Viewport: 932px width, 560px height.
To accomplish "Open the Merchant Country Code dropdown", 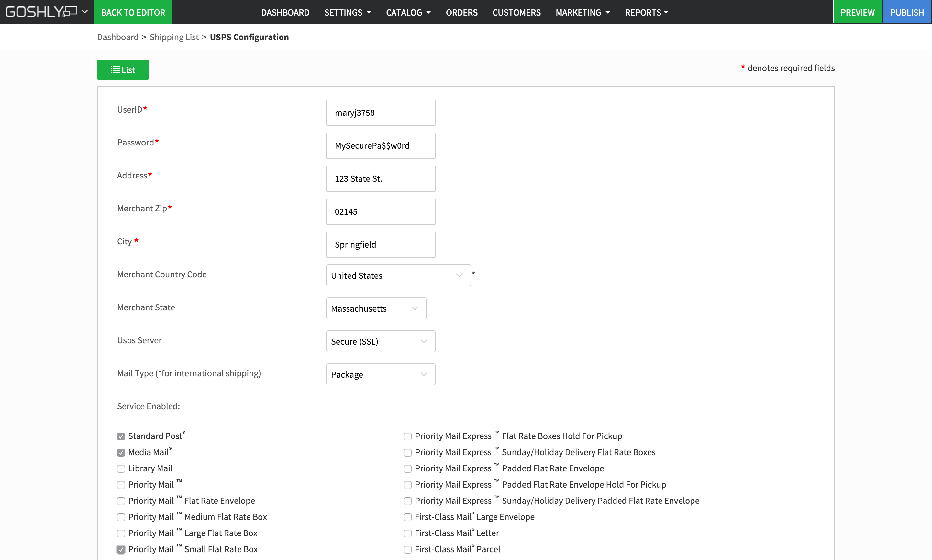I will click(398, 275).
